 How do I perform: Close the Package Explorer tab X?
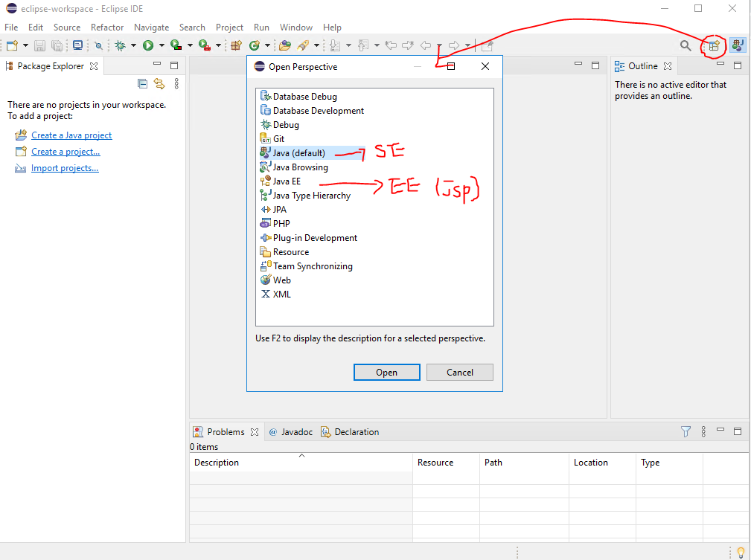[94, 66]
